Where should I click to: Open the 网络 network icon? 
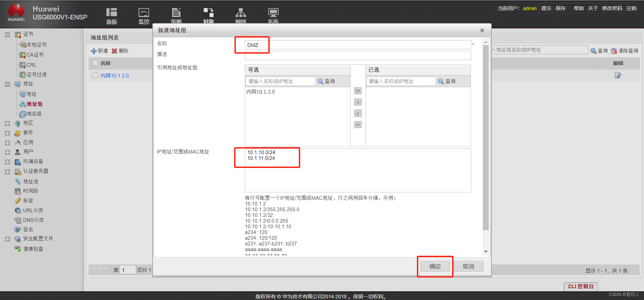(240, 16)
